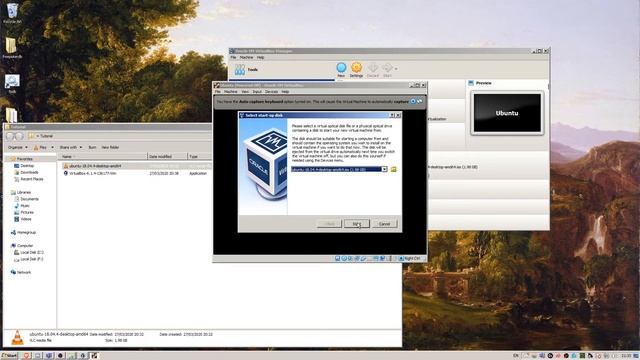
Task: Select Favorites in Explorer navigation pane
Action: [24, 159]
